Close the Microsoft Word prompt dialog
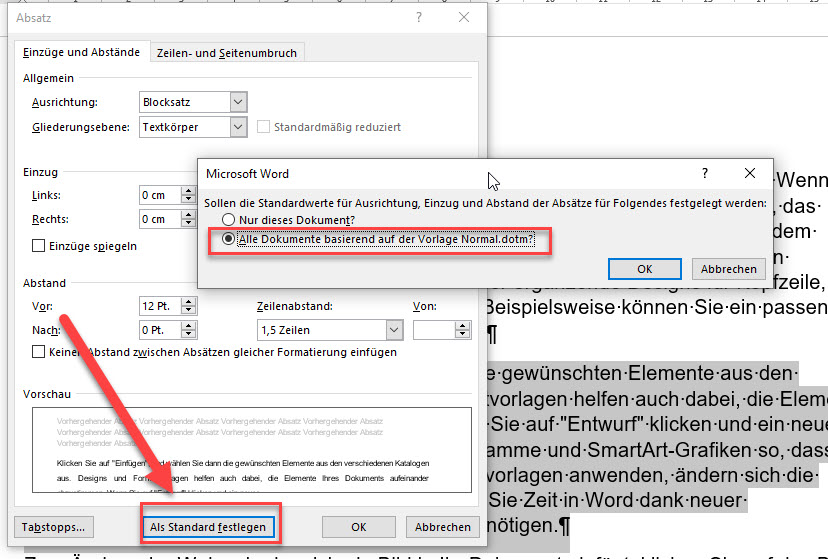828x559 pixels. point(749,173)
